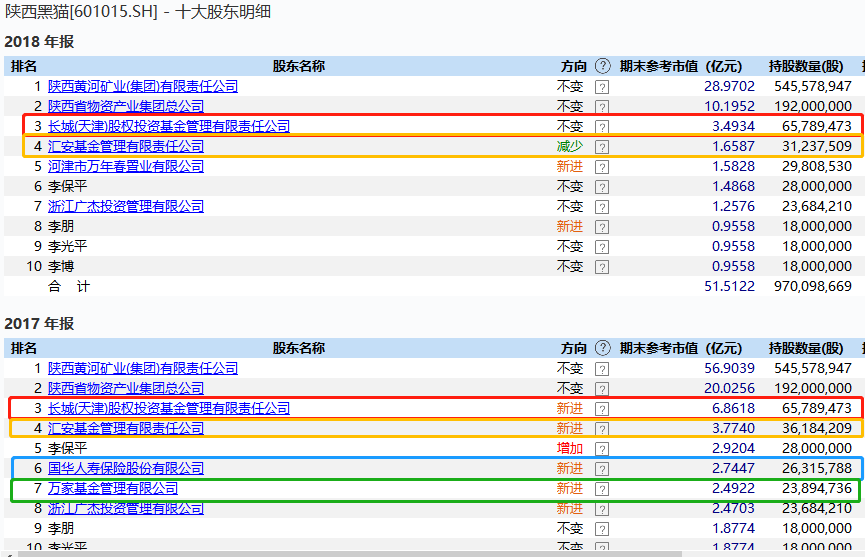The image size is (865, 557).
Task: Select share count 29,808,530
Action: [817, 166]
